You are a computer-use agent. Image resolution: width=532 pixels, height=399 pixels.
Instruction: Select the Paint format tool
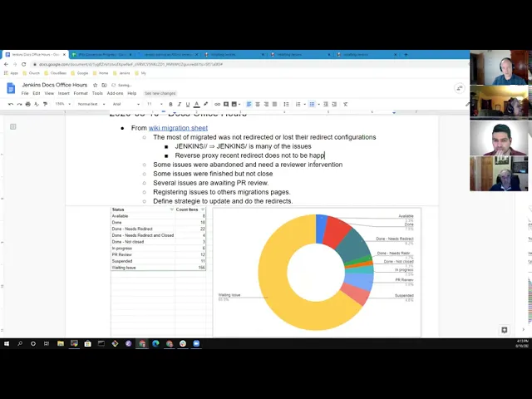(45, 104)
